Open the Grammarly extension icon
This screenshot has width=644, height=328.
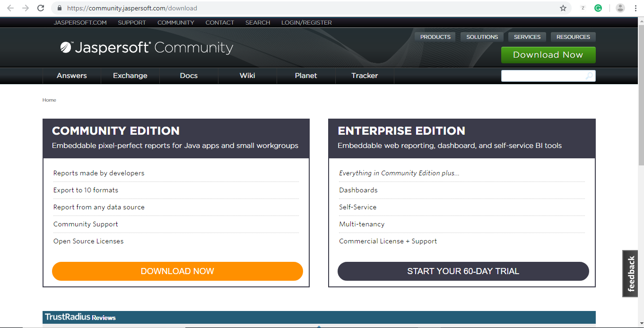coord(598,8)
